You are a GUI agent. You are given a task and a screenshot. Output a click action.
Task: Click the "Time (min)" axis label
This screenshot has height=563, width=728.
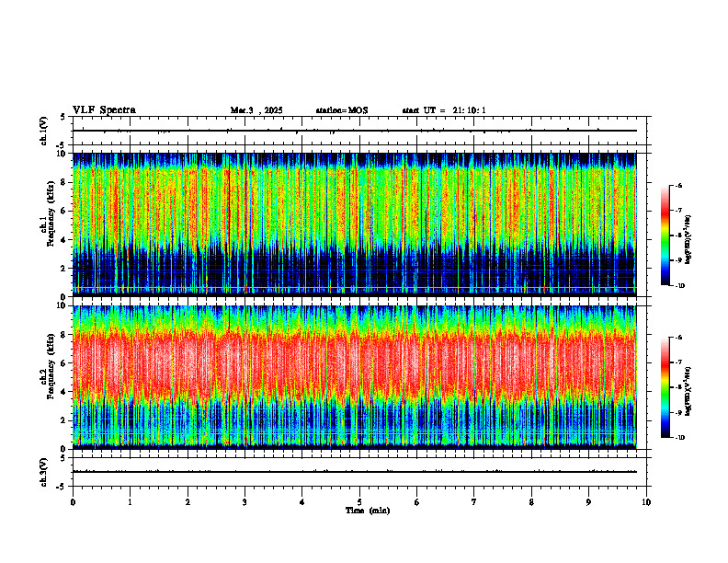tap(368, 511)
